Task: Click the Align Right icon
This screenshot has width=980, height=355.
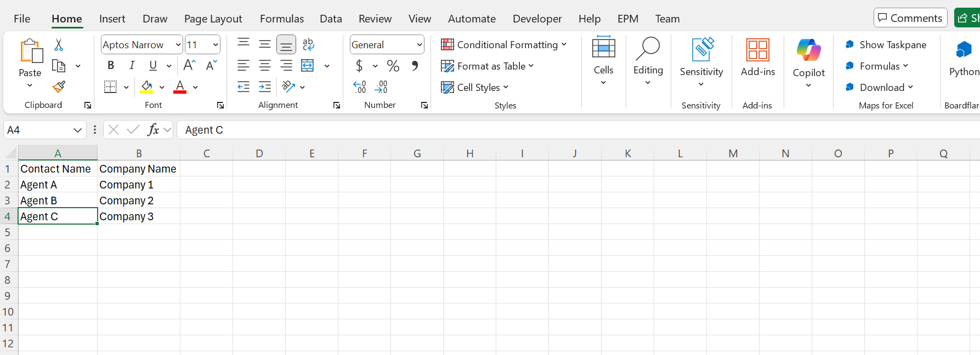Action: 286,66
